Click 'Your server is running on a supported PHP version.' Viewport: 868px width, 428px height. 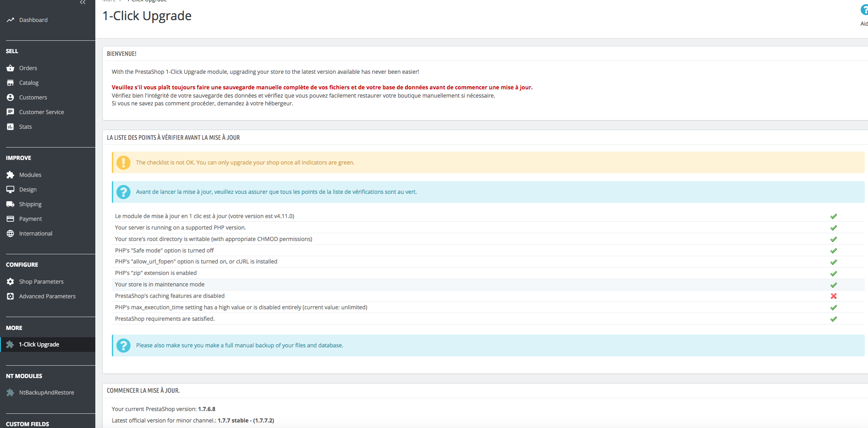(181, 228)
